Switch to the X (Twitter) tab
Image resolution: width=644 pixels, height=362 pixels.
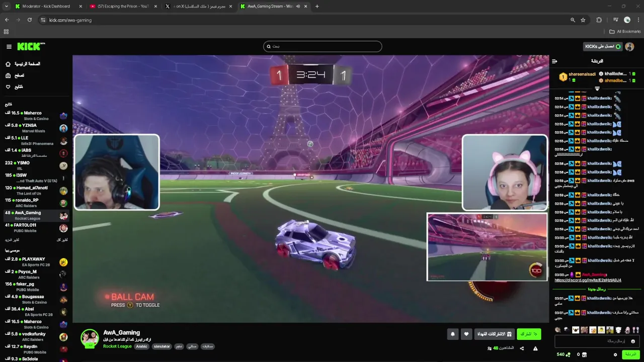pyautogui.click(x=199, y=6)
